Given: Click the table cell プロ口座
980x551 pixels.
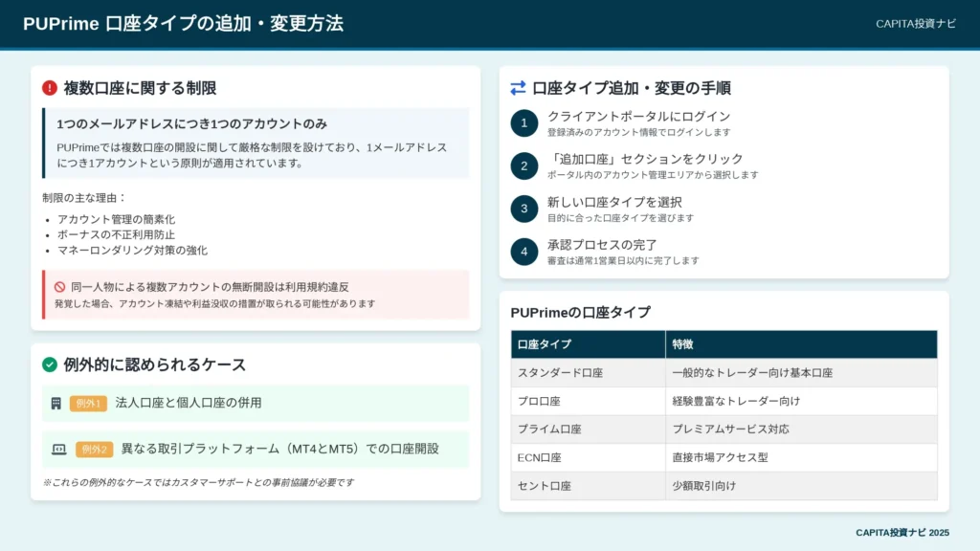Looking at the screenshot, I should (589, 401).
